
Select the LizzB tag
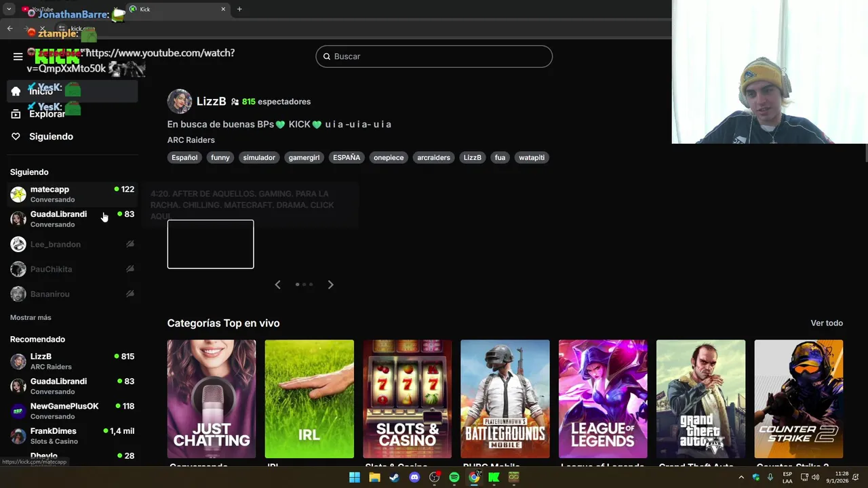472,157
